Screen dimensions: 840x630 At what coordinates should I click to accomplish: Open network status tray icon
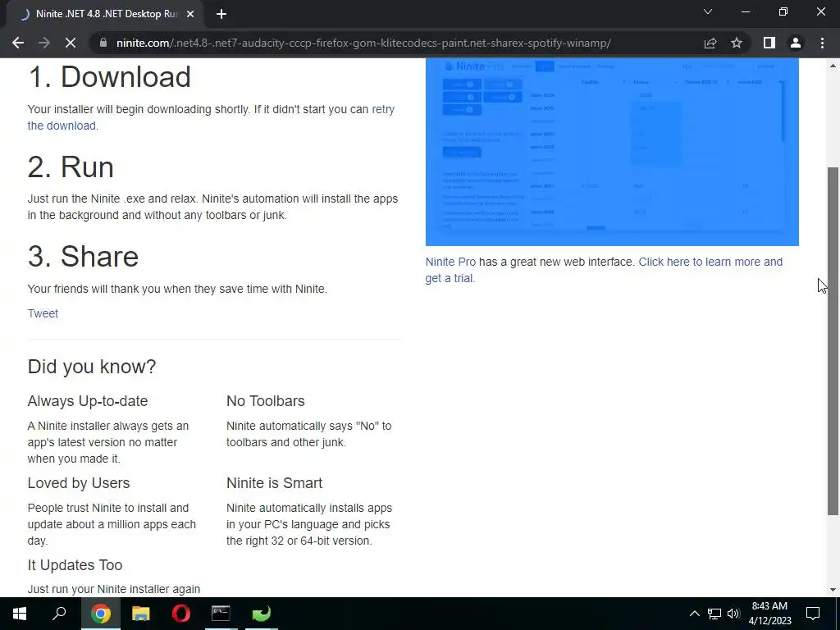[x=714, y=614]
